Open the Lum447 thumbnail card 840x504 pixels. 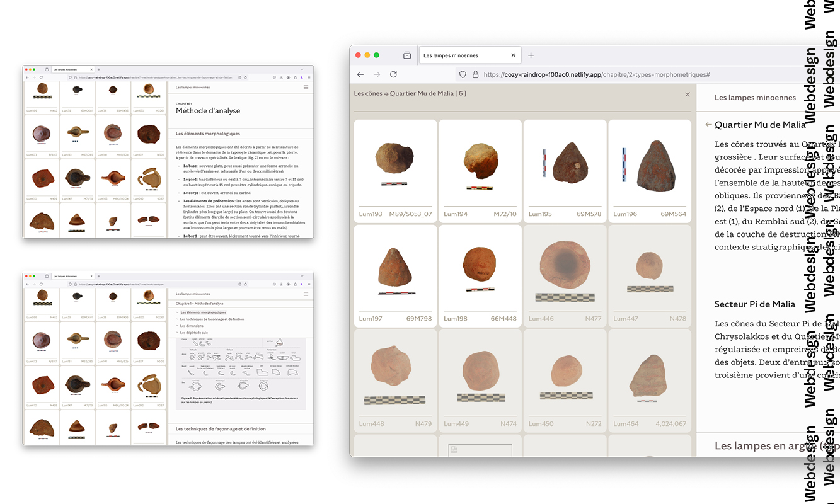pyautogui.click(x=650, y=276)
